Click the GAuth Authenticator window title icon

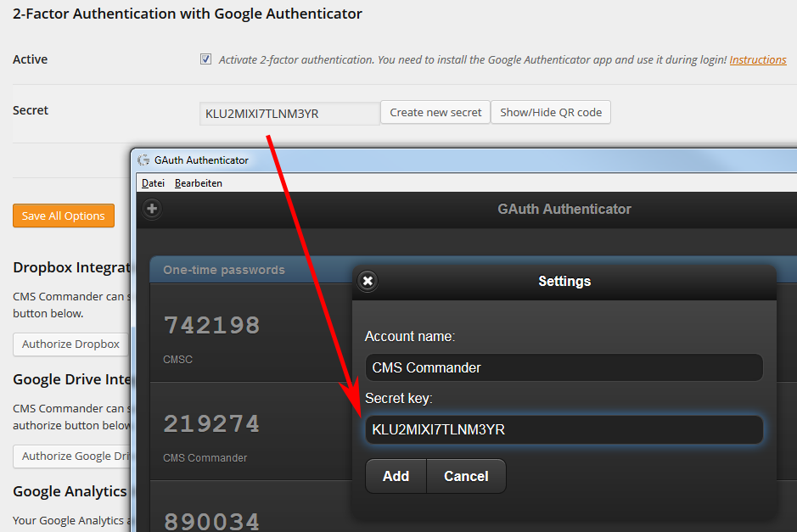click(143, 160)
